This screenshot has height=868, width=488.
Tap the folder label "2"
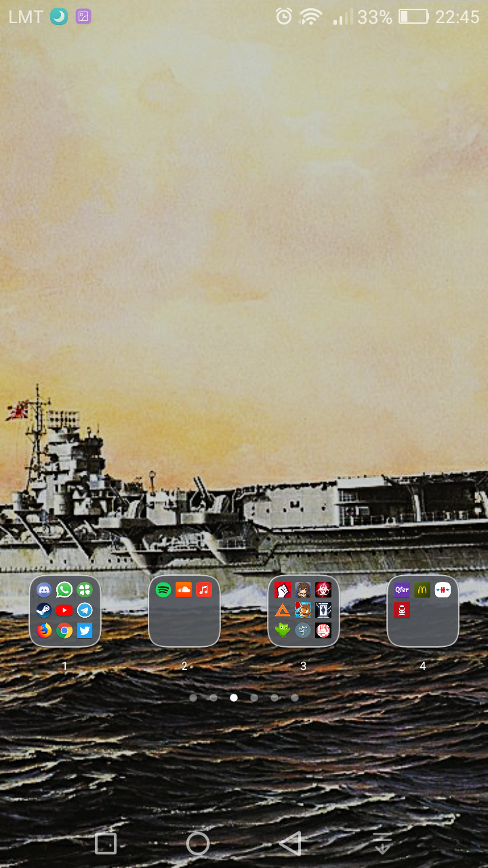pos(184,666)
